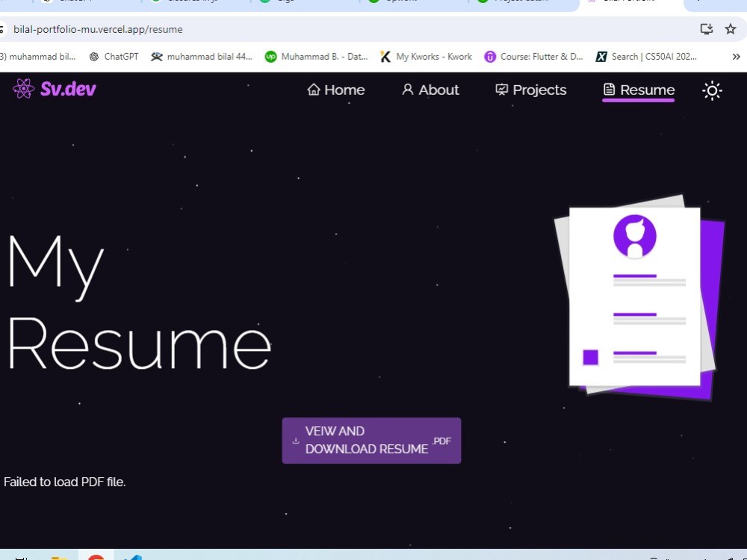Click the 'My Resume' heading
The height and width of the screenshot is (560, 747).
coord(139,303)
